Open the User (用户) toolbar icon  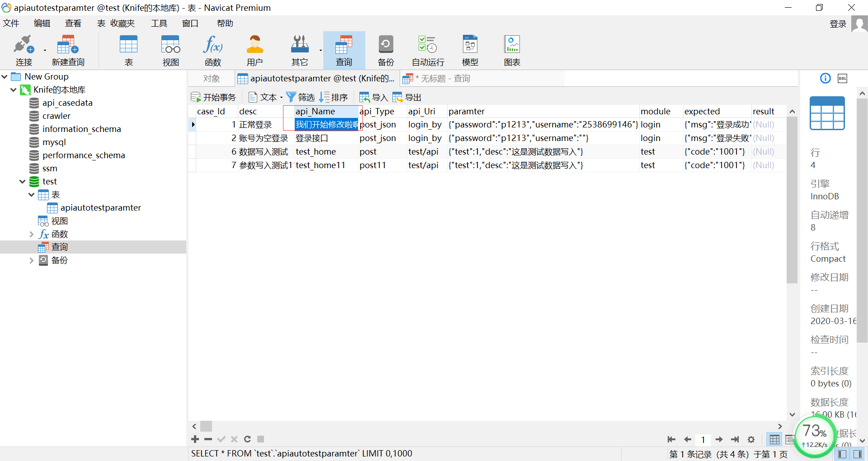point(255,50)
